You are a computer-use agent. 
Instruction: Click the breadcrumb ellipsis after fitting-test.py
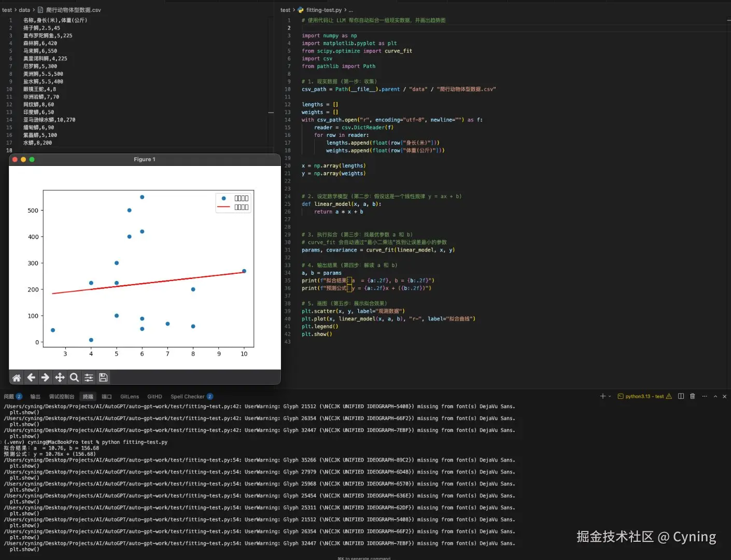351,10
